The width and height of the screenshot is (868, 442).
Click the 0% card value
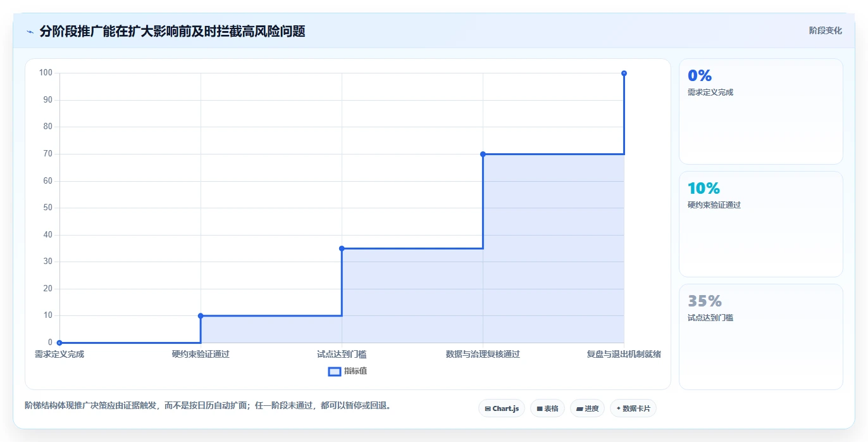(x=700, y=75)
